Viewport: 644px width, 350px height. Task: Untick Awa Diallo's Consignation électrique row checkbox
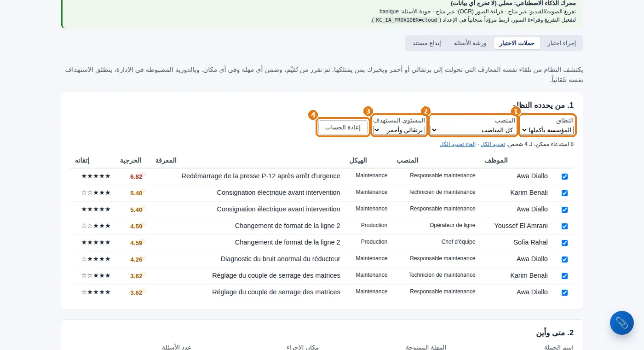[564, 210]
